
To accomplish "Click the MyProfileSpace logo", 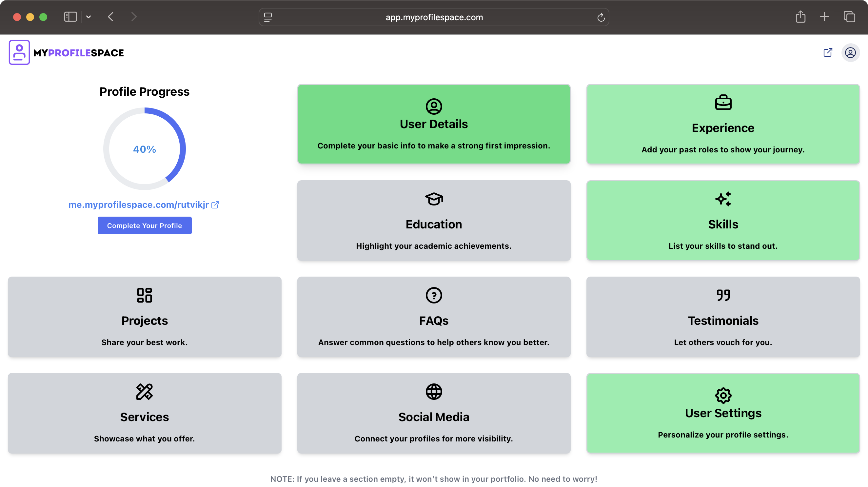I will [x=67, y=52].
